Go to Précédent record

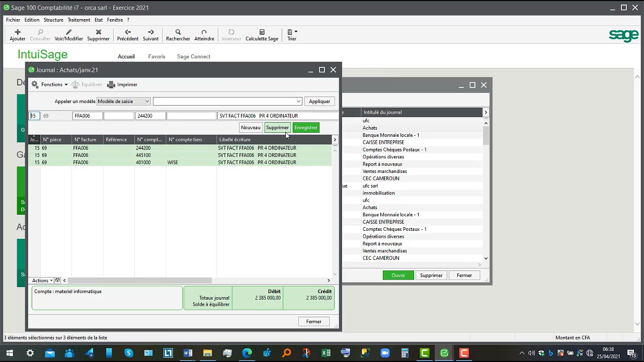(x=127, y=35)
